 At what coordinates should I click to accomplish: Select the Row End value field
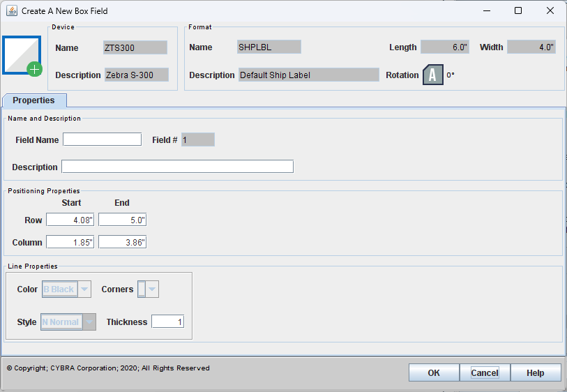tap(123, 220)
